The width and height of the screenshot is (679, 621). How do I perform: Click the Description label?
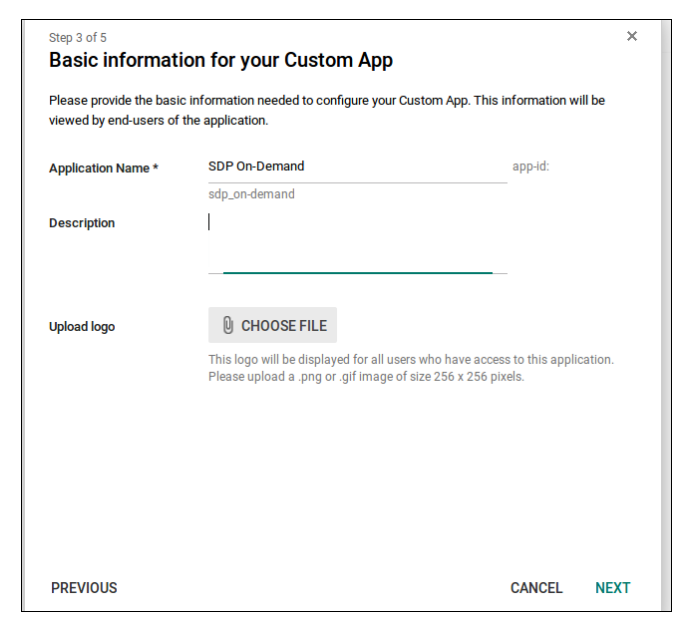[x=82, y=223]
